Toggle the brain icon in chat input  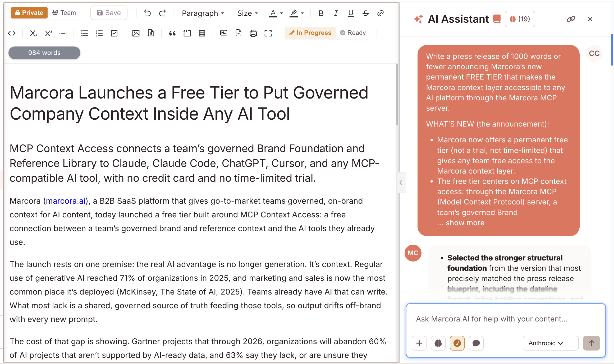click(x=438, y=343)
